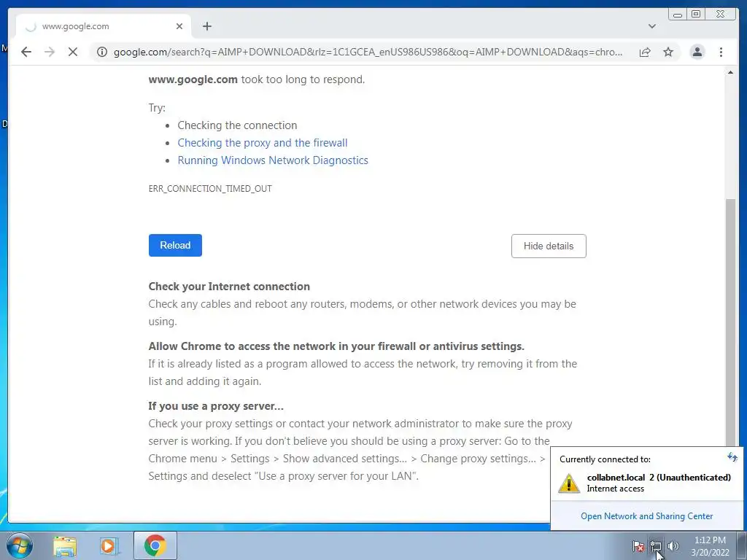Go back to the previous page

(26, 52)
